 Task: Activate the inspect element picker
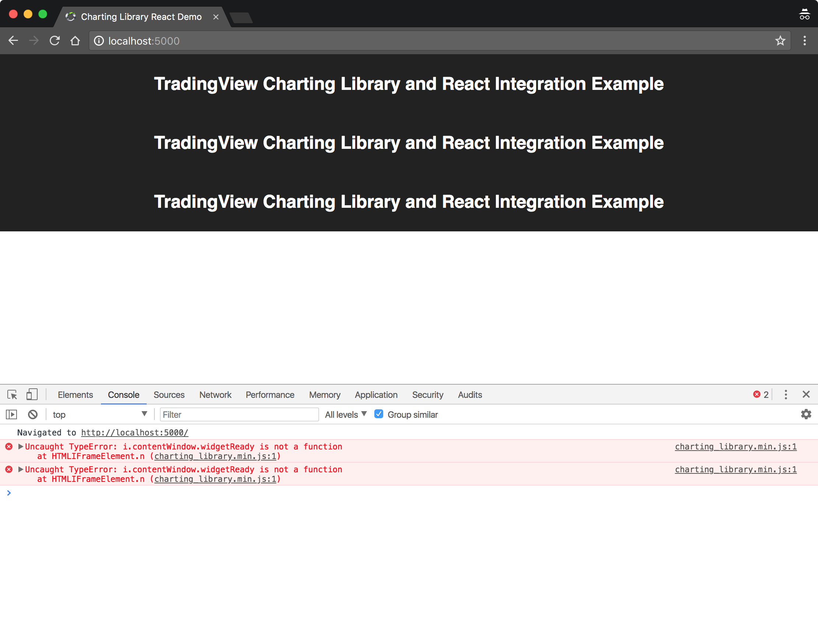(12, 395)
